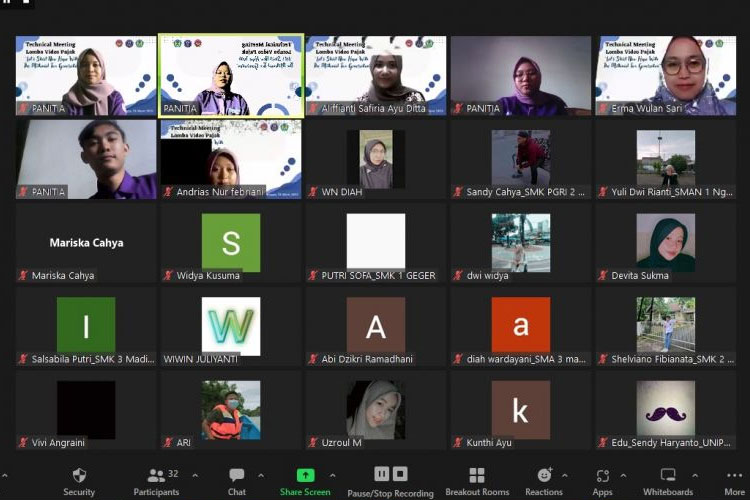
Task: Expand the caret next to Chat
Action: (x=262, y=476)
